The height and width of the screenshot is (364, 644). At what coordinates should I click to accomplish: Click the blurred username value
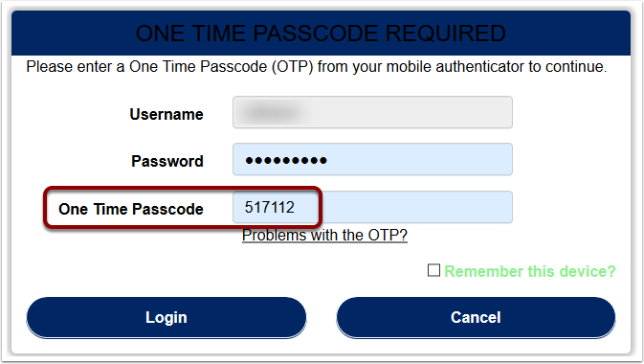point(272,112)
